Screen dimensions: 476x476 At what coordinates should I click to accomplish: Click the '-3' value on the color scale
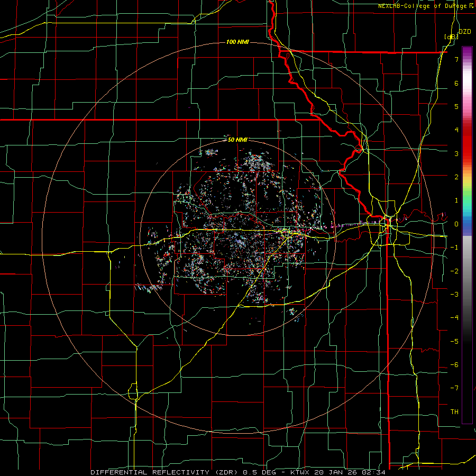(x=454, y=295)
